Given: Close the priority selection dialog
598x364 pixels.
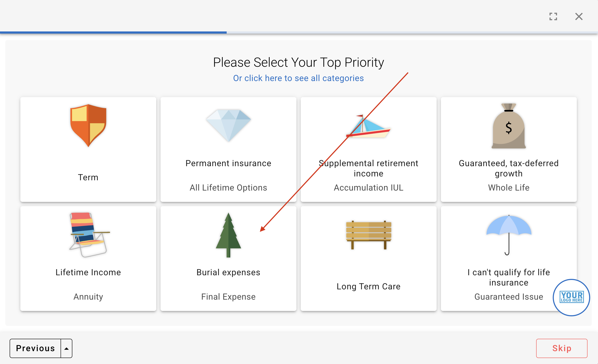Looking at the screenshot, I should pyautogui.click(x=579, y=16).
